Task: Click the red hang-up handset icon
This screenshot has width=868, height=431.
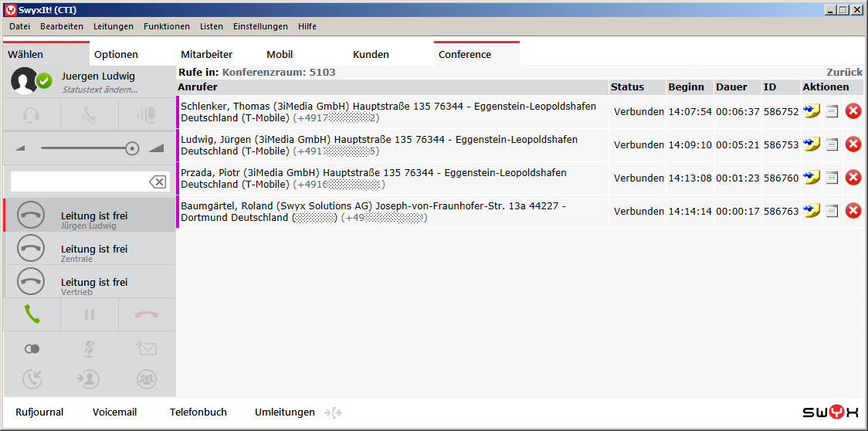Action: pyautogui.click(x=146, y=314)
